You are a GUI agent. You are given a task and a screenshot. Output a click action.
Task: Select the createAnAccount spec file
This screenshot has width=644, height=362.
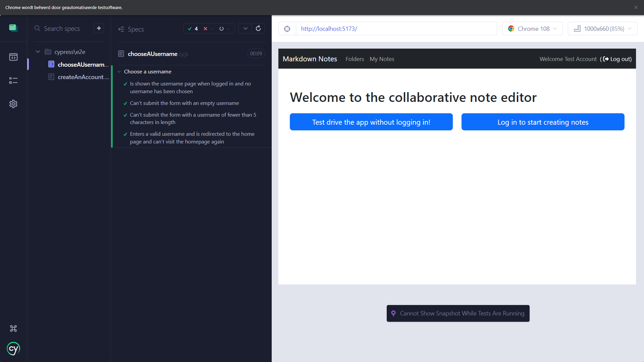click(x=83, y=77)
